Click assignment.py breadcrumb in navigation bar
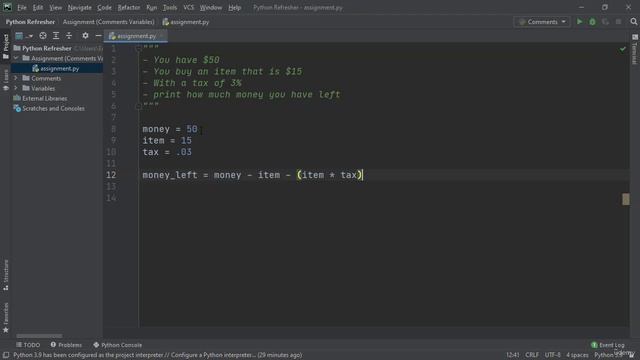The image size is (640, 360). [186, 22]
